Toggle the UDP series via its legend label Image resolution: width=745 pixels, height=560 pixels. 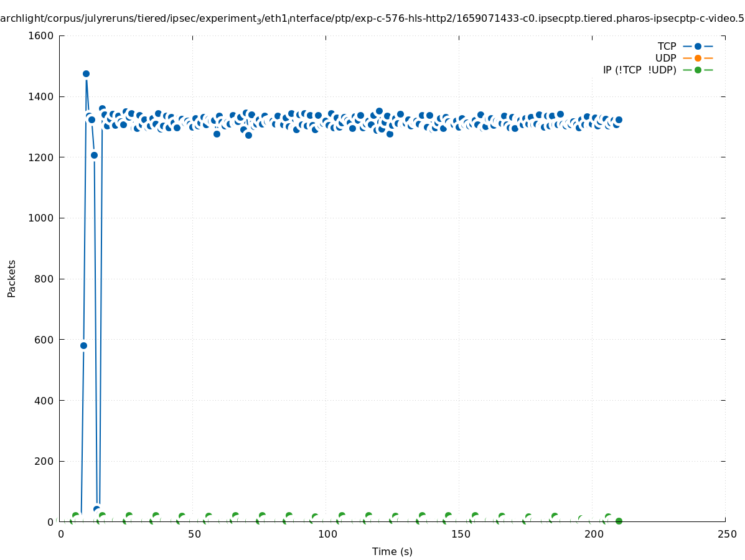coord(665,58)
